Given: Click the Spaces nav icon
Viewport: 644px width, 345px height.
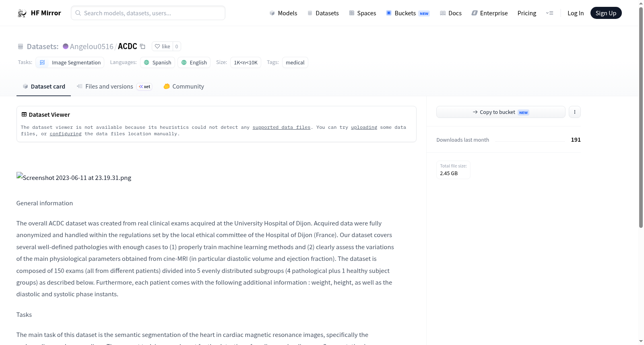Looking at the screenshot, I should [x=352, y=13].
